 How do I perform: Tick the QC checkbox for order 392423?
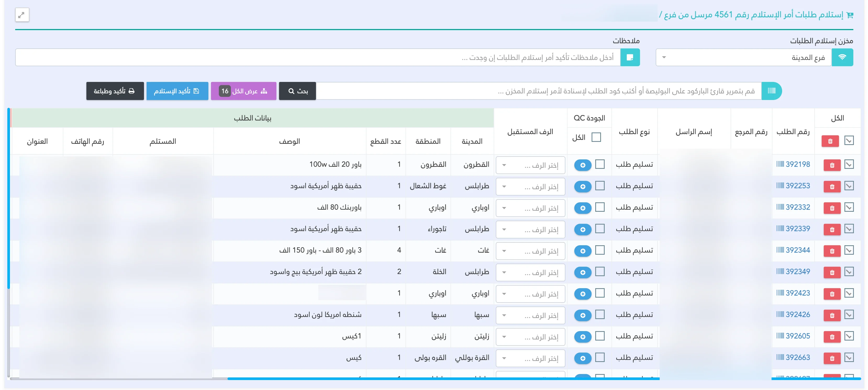pyautogui.click(x=600, y=293)
